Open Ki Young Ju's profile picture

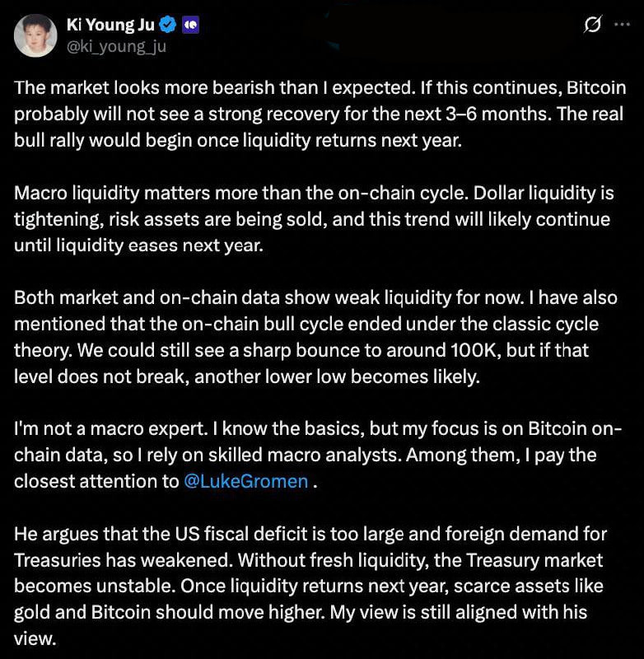point(35,35)
